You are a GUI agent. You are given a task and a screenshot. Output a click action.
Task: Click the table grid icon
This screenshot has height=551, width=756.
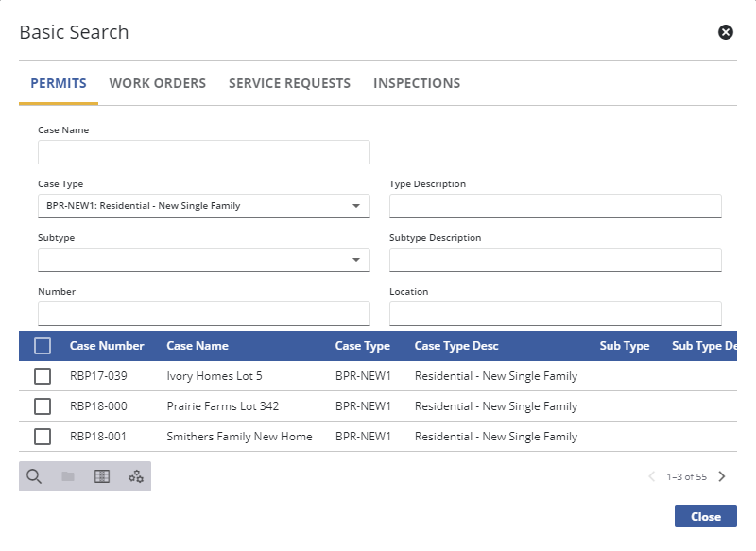(102, 476)
